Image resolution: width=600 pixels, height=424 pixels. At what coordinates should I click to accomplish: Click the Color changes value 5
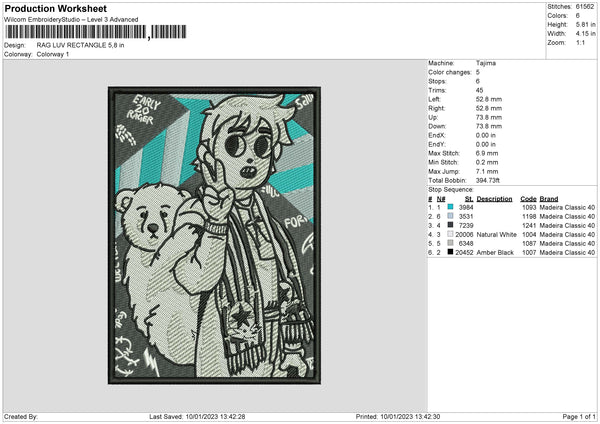(478, 72)
